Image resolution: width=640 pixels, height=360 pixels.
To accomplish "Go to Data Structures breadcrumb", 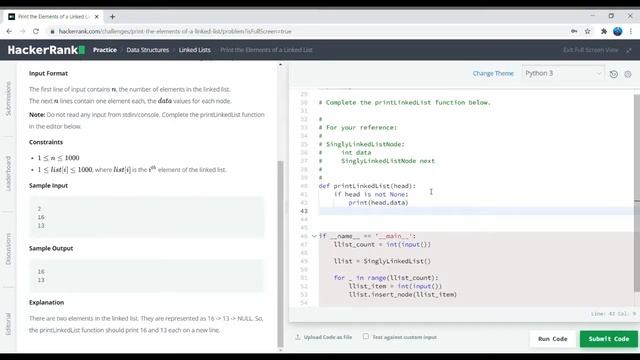I will click(147, 50).
